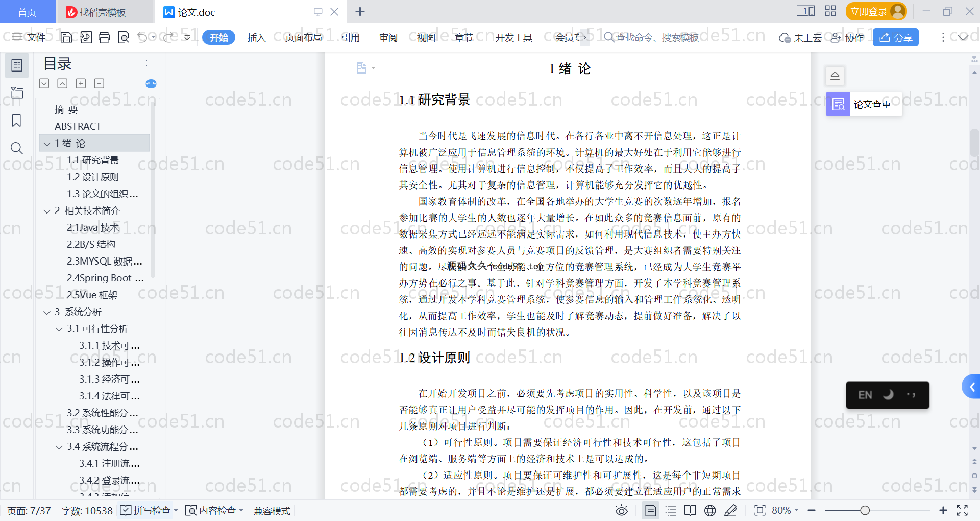Select the 插入 ribbon tab
Viewport: 980px width, 521px height.
(256, 37)
